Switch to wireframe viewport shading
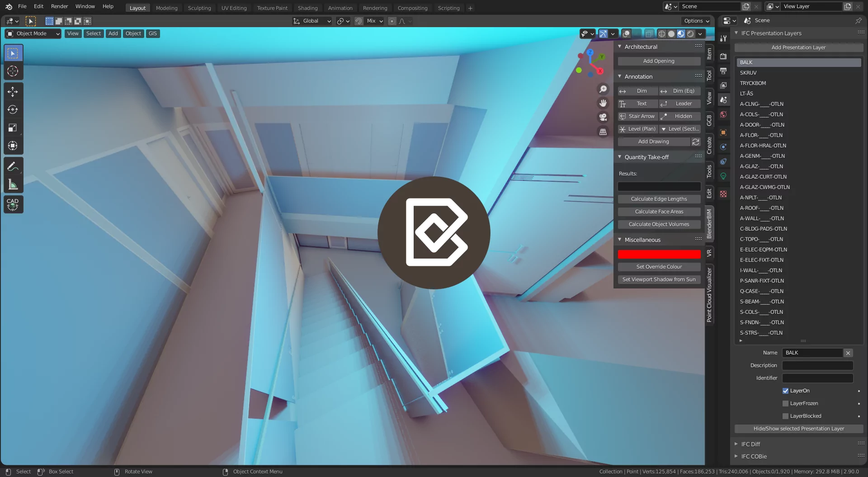This screenshot has height=477, width=868. point(662,33)
